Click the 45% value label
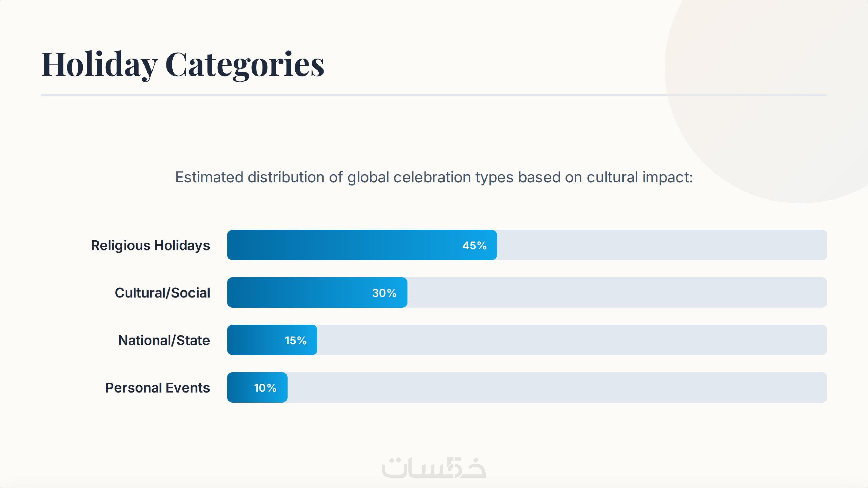The width and height of the screenshot is (868, 488). [x=474, y=245]
